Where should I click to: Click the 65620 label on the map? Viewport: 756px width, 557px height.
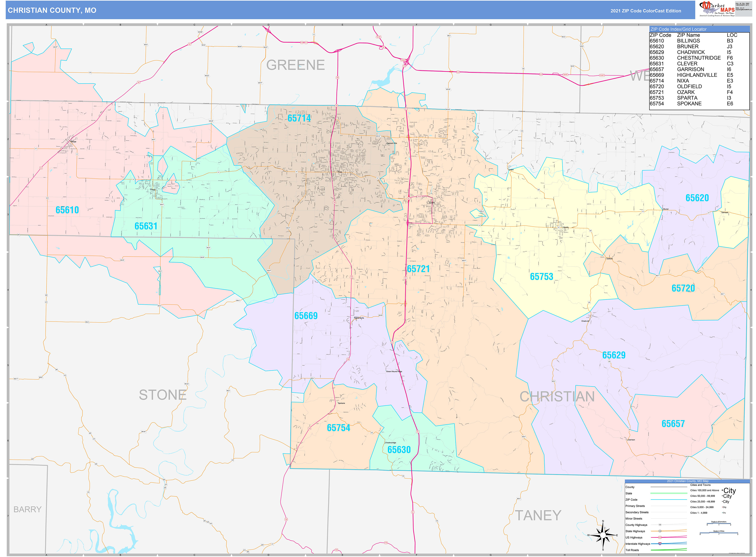point(697,198)
